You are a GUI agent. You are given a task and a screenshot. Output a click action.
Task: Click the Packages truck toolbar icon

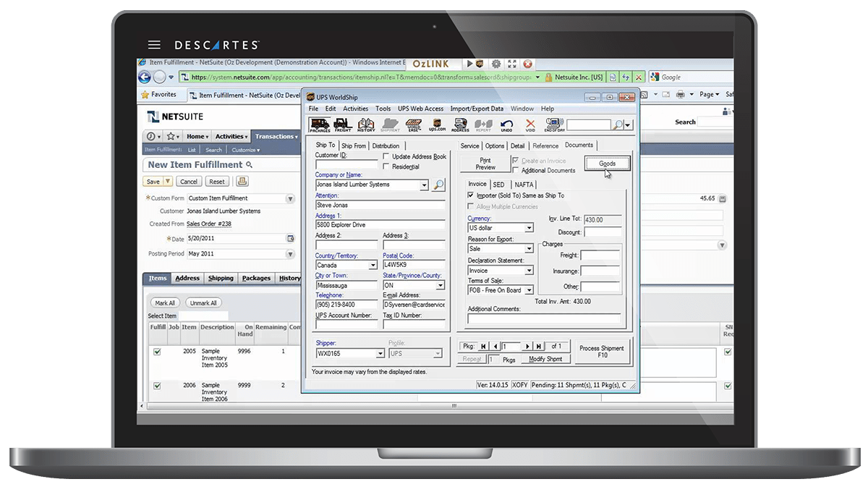point(320,125)
